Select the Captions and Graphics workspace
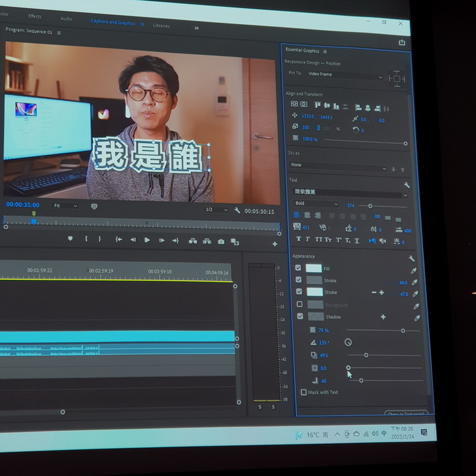 (x=113, y=22)
